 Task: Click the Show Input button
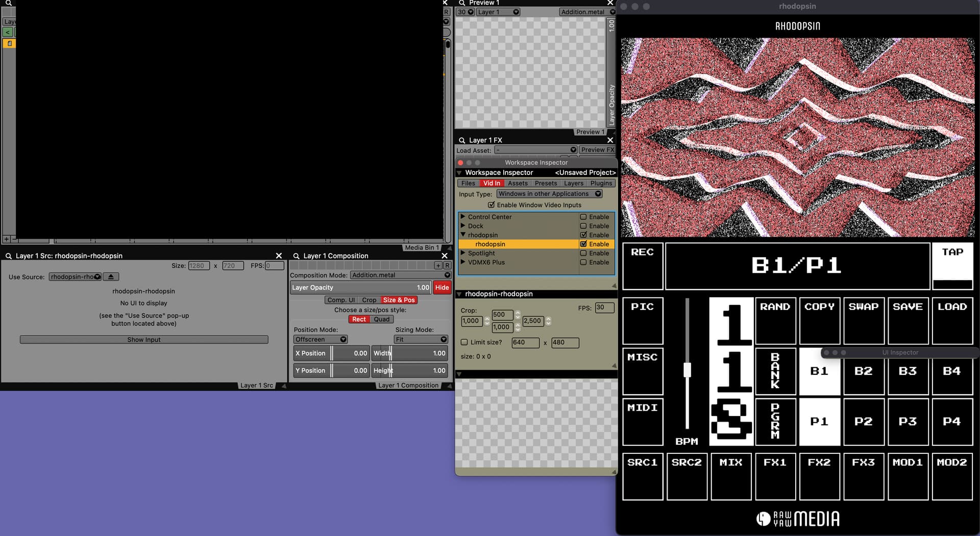pos(144,340)
